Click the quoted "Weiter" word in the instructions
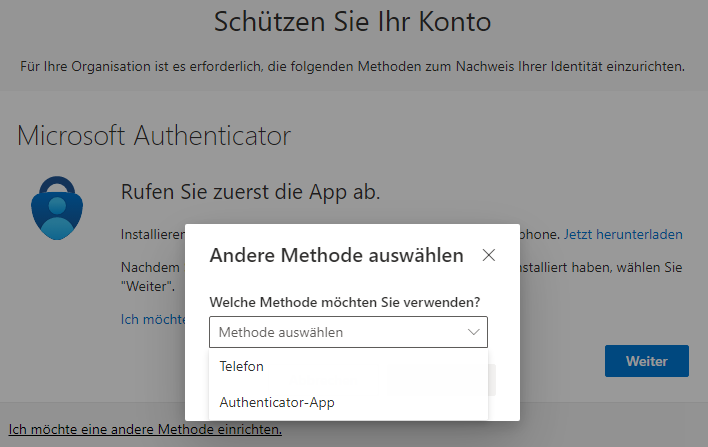708x447 pixels. tap(146, 286)
